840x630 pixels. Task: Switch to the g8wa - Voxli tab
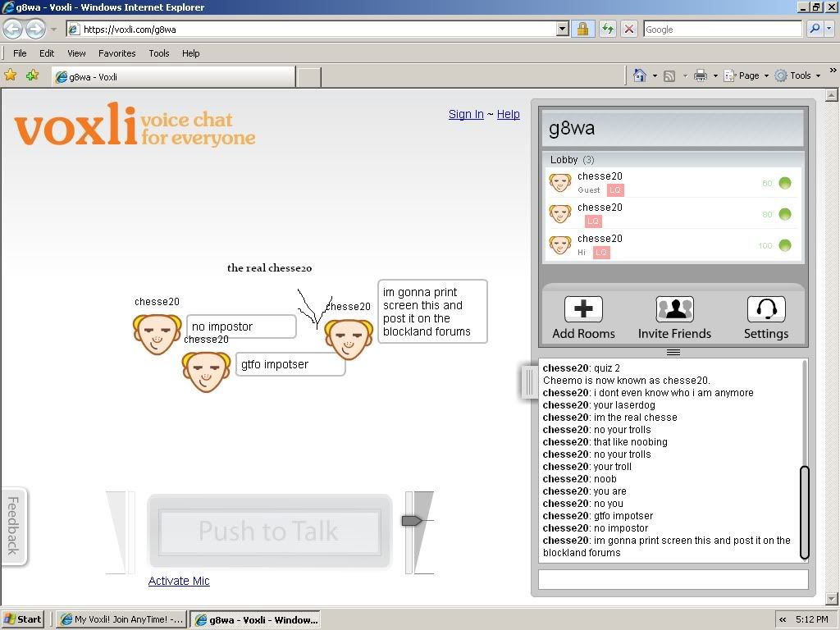[172, 77]
